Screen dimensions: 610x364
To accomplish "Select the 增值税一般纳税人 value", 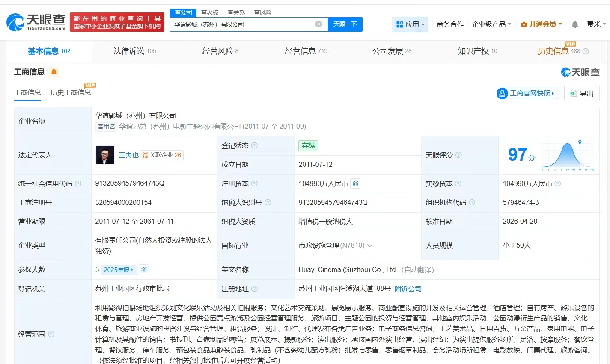I will click(x=325, y=221).
